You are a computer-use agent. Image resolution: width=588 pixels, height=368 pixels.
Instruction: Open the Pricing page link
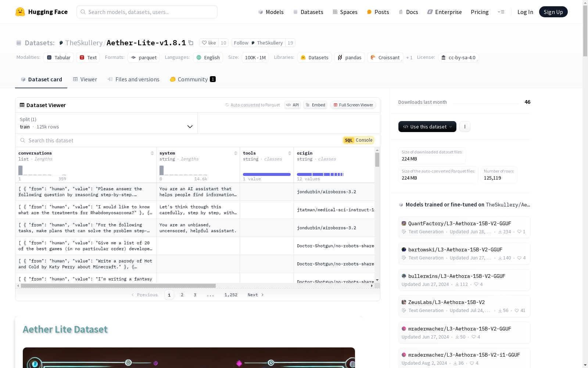point(480,12)
